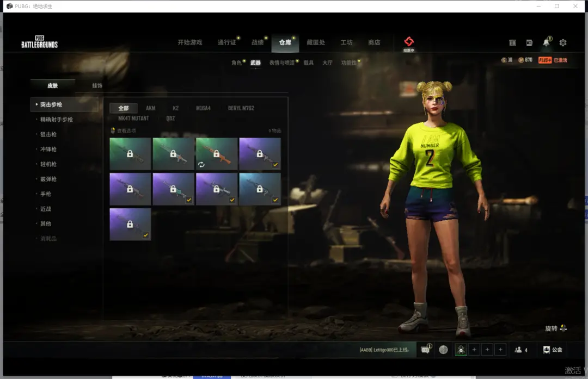Open the 战绩 tab
Viewport: 588px width, 379px height.
click(x=257, y=42)
